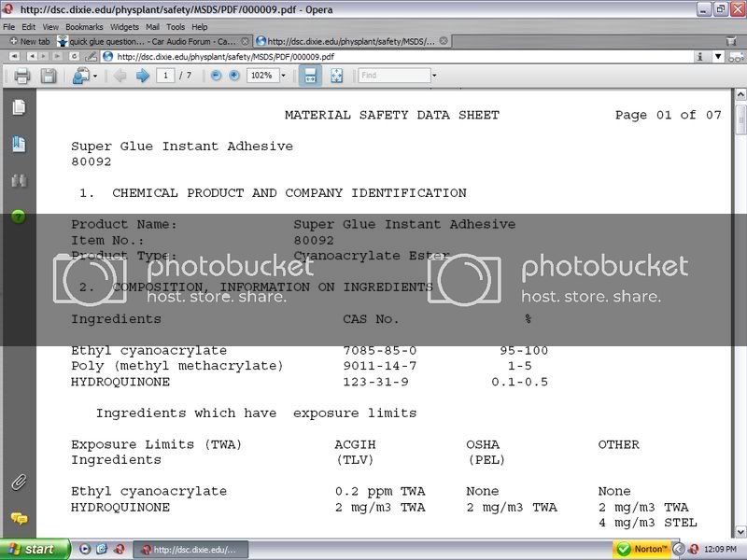Click the Find text box

coord(394,76)
